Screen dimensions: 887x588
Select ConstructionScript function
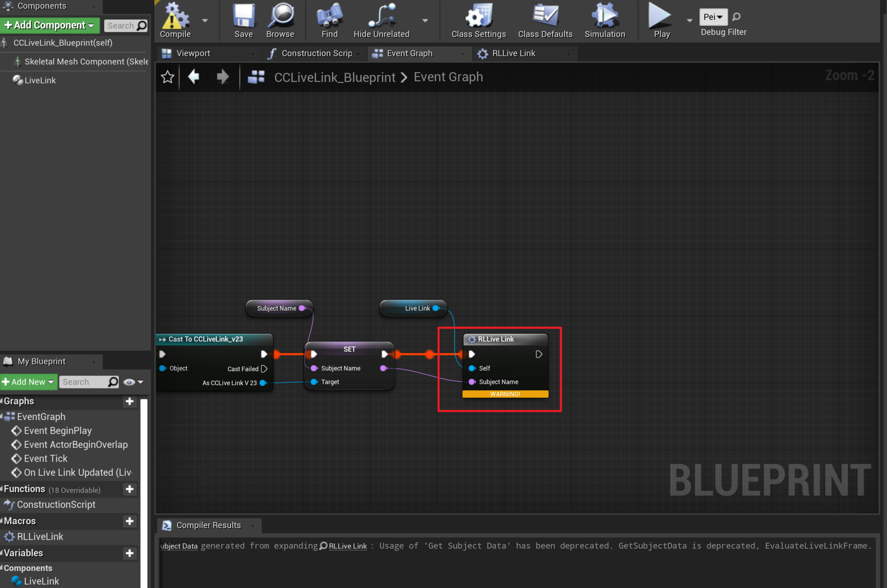point(56,505)
